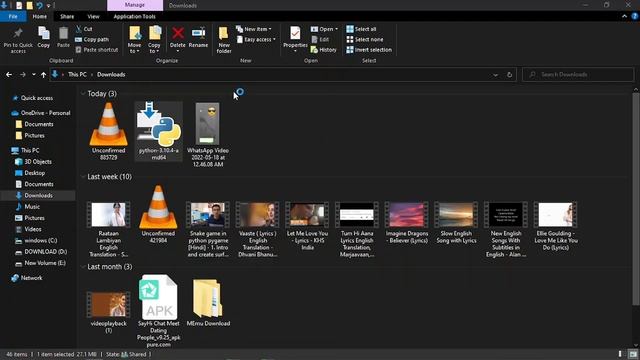This screenshot has height=360, width=640.
Task: Select the Slow English Song video
Action: coord(456,223)
